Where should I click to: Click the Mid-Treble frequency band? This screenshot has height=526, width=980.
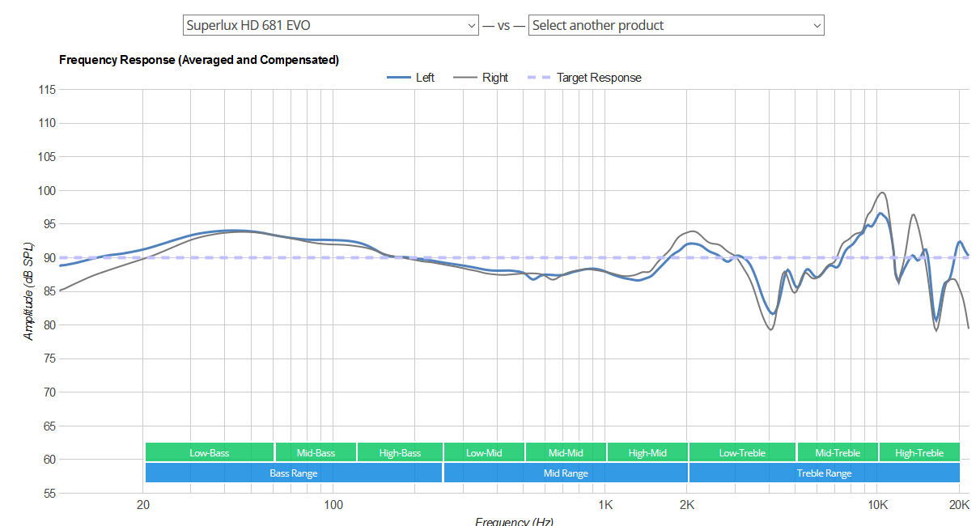tap(838, 452)
